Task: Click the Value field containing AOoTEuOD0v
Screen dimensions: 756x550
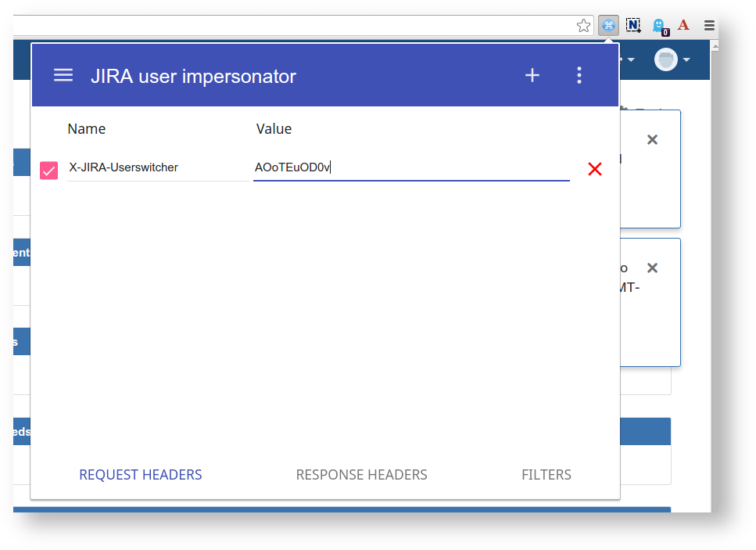Action: click(410, 167)
